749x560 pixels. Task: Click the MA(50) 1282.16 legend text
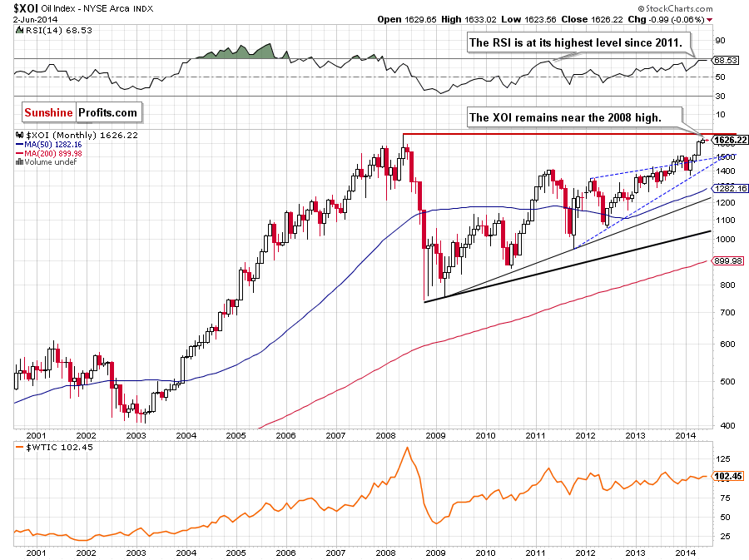pos(53,144)
